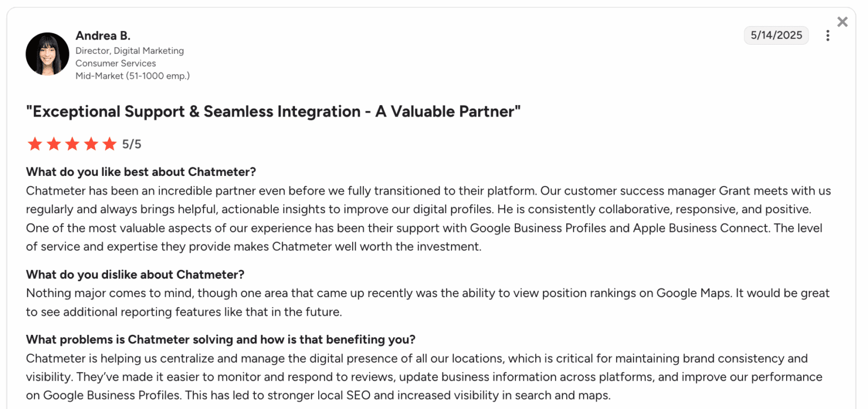Click the 'What problems is Chatmeter solving' heading
868x409 pixels.
tap(220, 339)
